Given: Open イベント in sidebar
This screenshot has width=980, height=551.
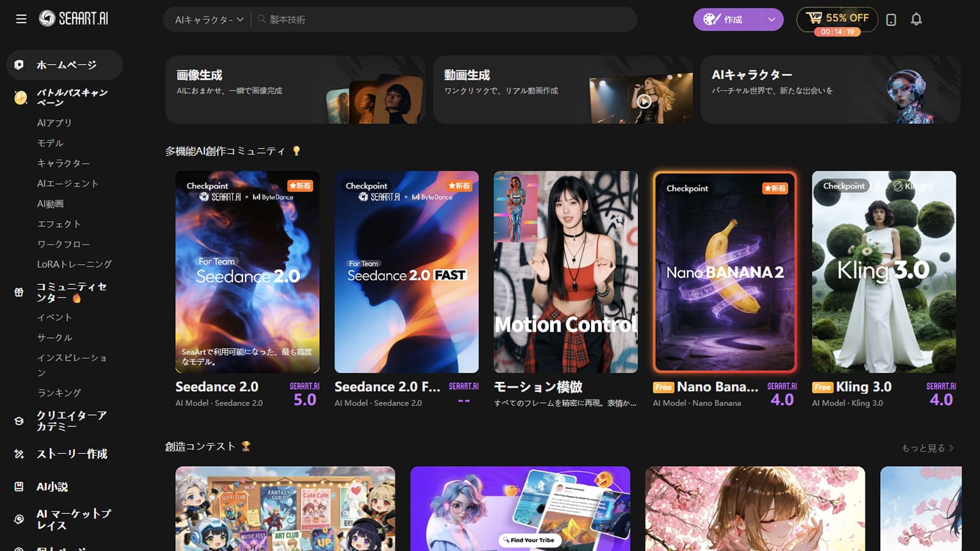Looking at the screenshot, I should coord(54,317).
